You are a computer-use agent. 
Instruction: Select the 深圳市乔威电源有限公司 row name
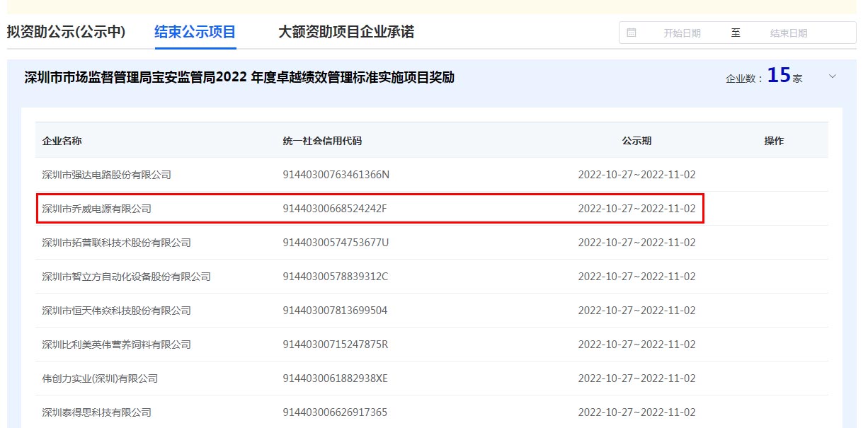(x=97, y=209)
